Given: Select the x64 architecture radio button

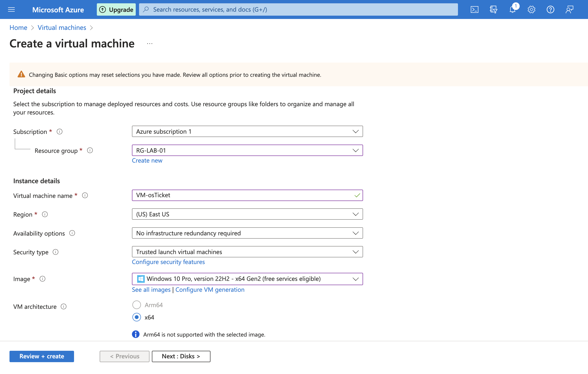Looking at the screenshot, I should [x=136, y=317].
